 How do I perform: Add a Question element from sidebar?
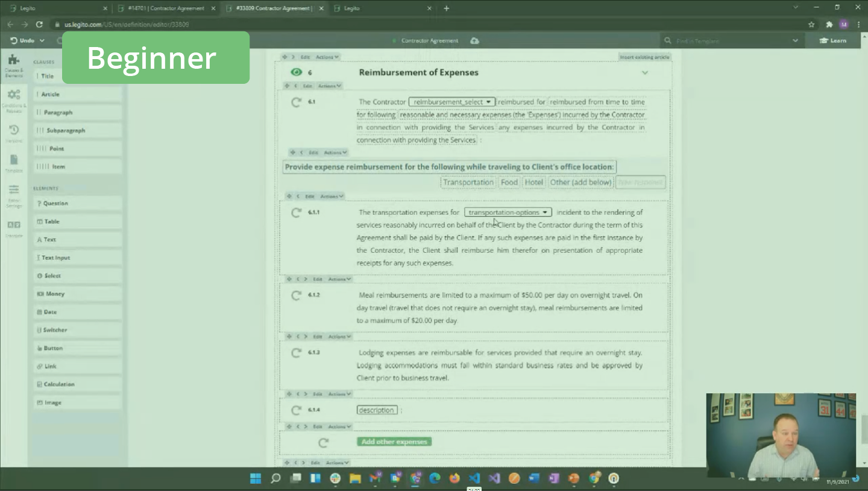(x=78, y=203)
